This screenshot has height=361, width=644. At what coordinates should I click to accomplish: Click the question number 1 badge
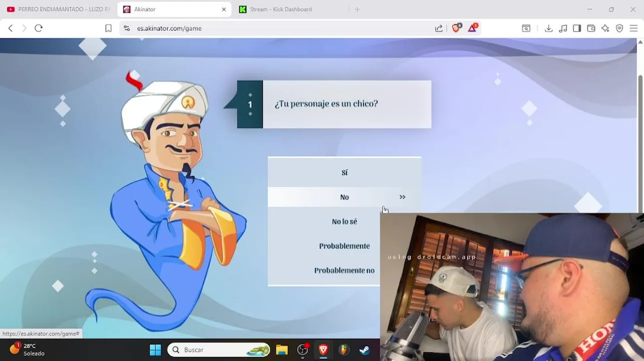[250, 104]
